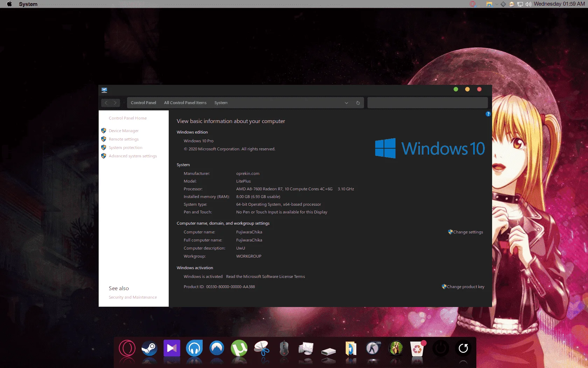Expand the hidden tray icons chevron

[x=497, y=4]
